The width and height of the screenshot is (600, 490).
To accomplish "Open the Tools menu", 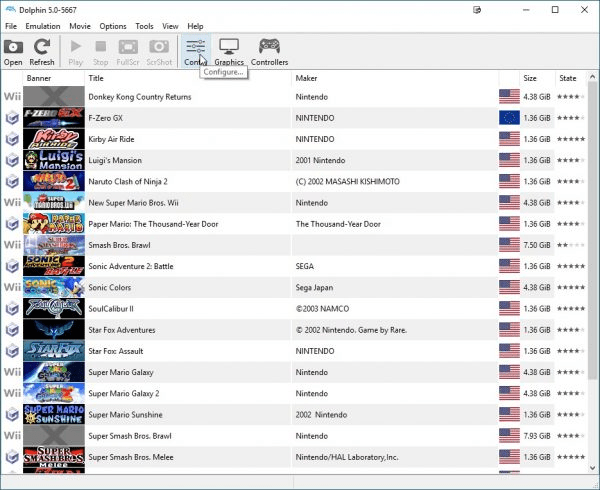I will (145, 26).
